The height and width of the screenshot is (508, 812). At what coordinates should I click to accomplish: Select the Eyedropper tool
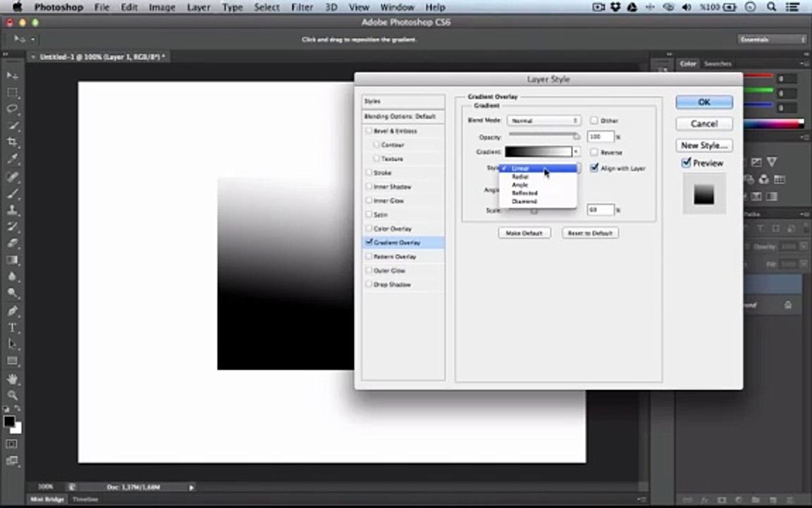[13, 159]
